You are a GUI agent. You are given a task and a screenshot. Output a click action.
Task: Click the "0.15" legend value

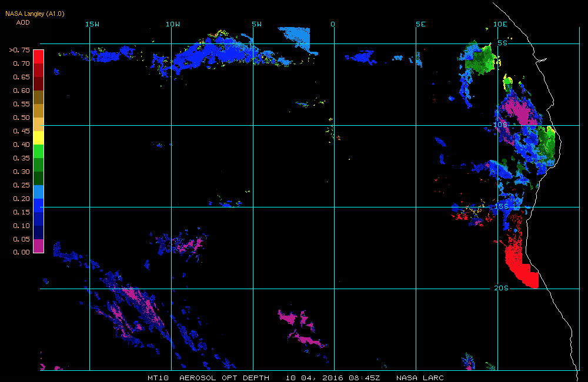[x=21, y=212]
